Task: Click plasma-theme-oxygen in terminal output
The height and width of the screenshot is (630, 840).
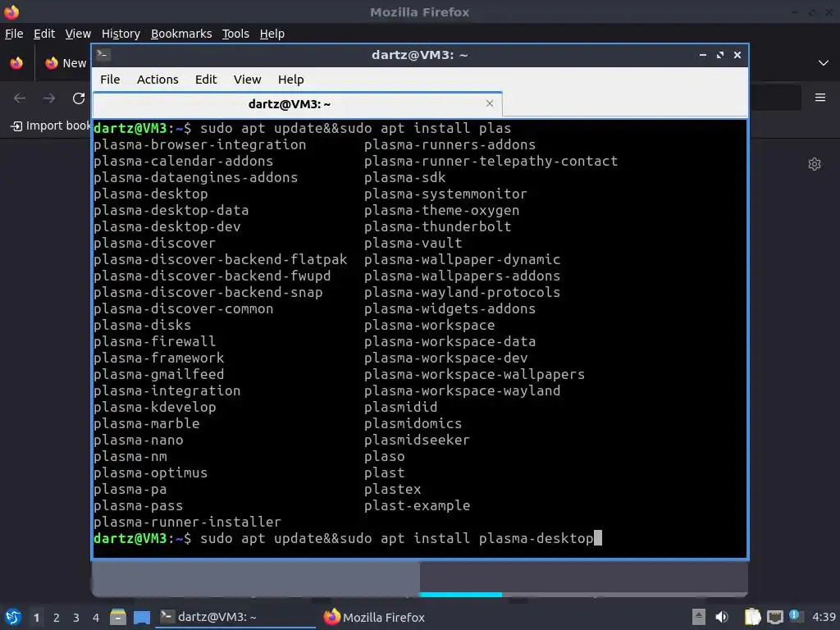Action: [x=441, y=210]
